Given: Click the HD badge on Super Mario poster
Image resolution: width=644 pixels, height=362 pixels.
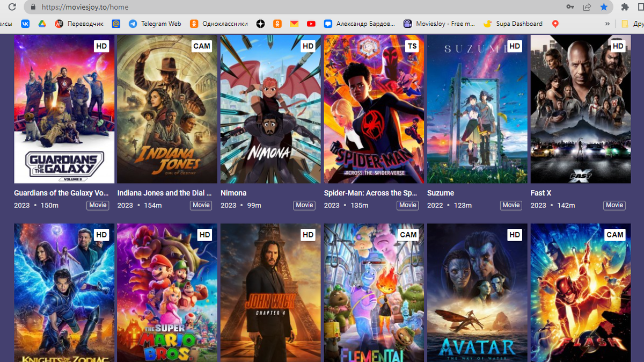Looking at the screenshot, I should coord(204,235).
